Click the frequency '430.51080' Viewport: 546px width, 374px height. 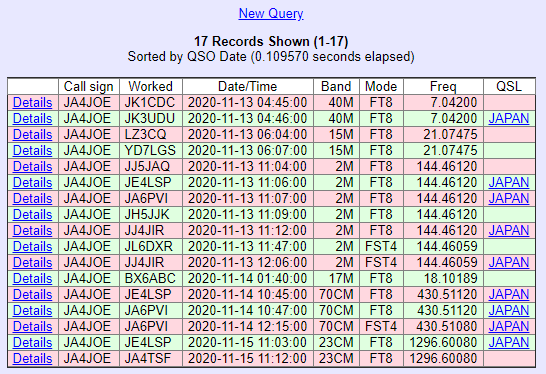447,327
